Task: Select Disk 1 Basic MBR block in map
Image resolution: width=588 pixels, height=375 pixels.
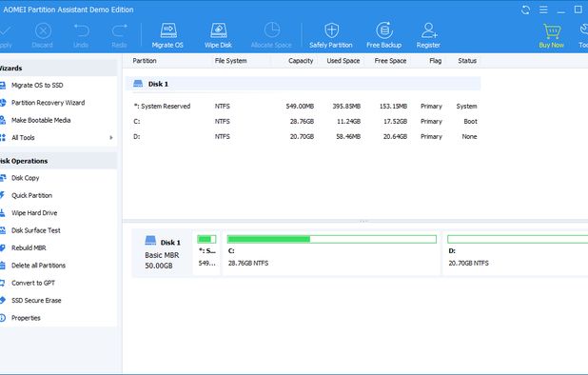Action: 163,253
